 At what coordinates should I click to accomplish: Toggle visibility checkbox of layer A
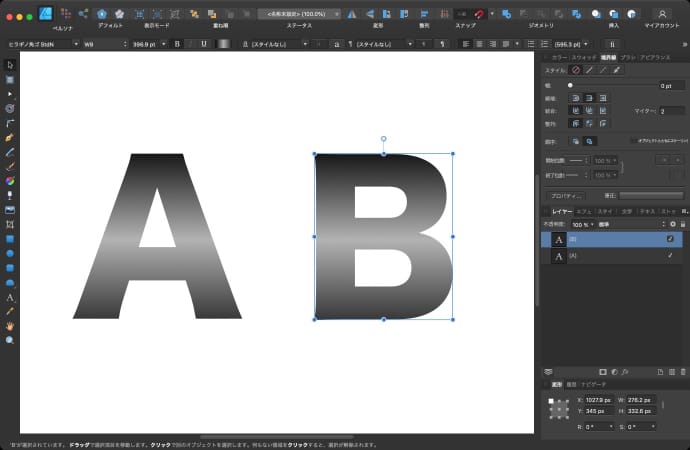(670, 257)
